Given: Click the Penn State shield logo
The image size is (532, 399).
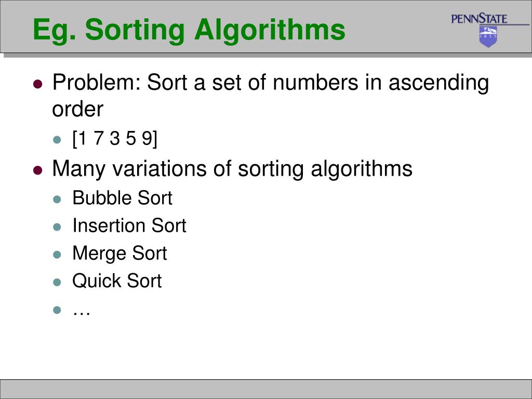Looking at the screenshot, I should coord(488,36).
